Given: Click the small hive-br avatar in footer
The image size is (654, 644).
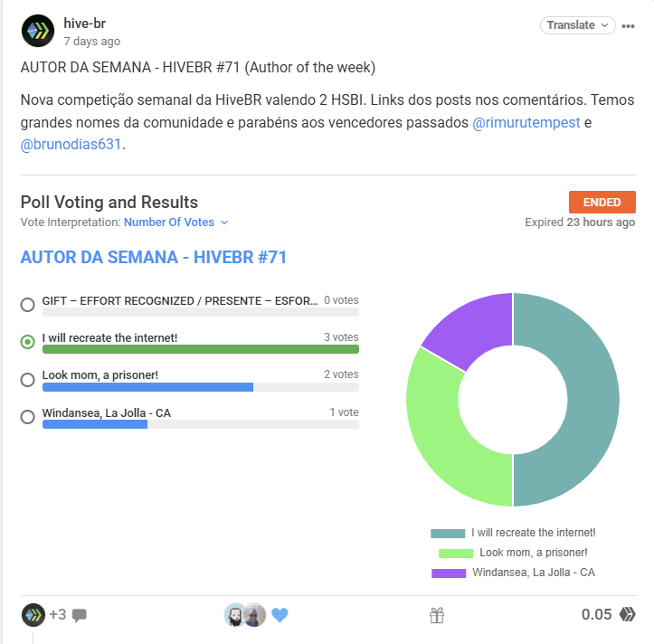Looking at the screenshot, I should click(x=33, y=615).
